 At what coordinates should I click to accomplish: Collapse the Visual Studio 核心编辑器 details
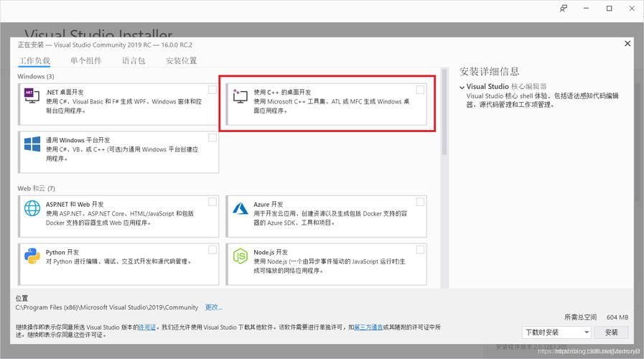click(x=462, y=87)
